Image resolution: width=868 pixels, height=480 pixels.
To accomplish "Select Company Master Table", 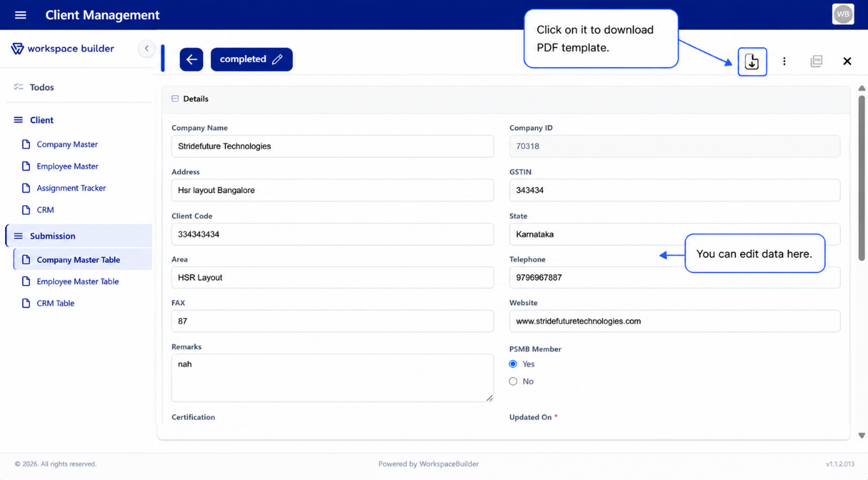I will pyautogui.click(x=83, y=260).
